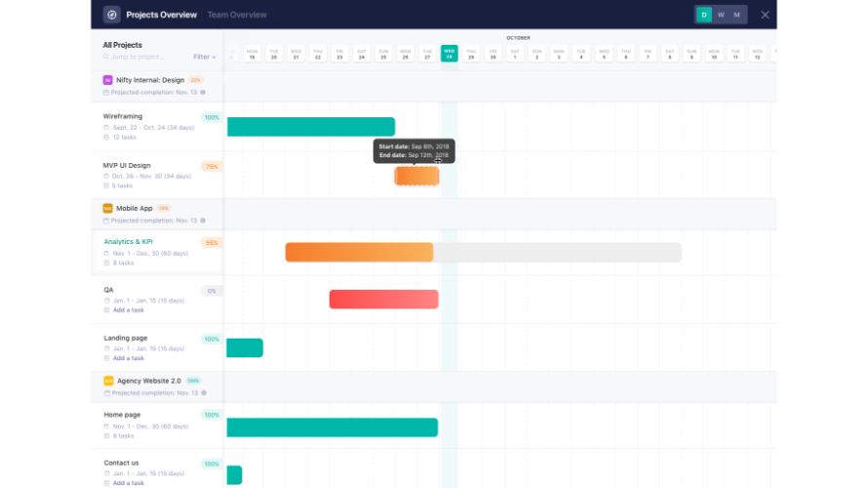Select MON 19 date in timeline header

pyautogui.click(x=252, y=54)
